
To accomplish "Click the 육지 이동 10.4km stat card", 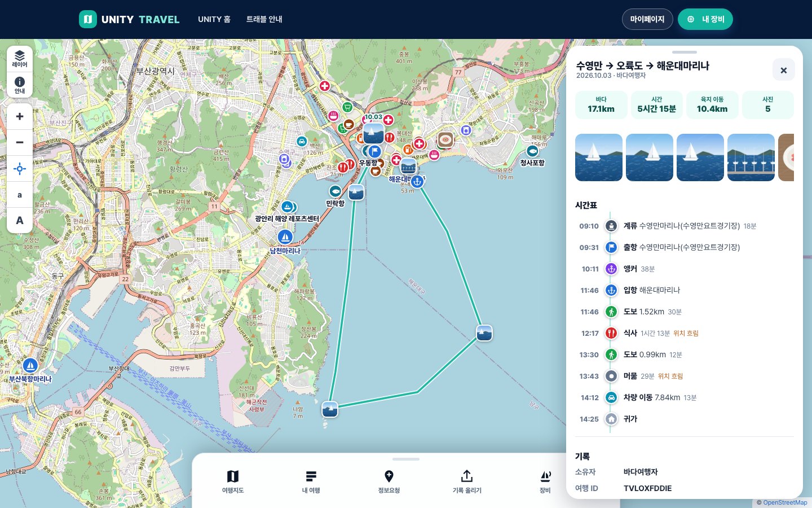I will click(712, 105).
